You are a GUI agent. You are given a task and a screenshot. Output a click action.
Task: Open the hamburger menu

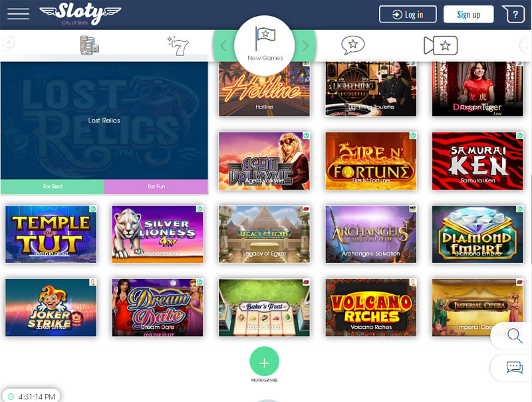click(19, 14)
